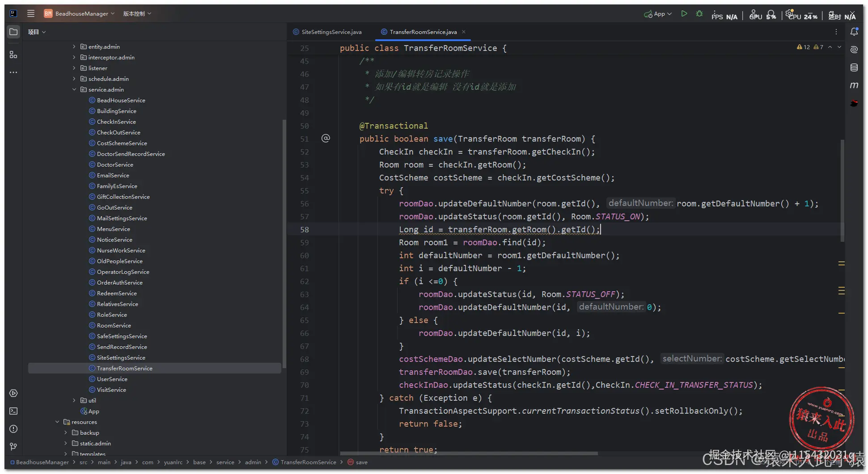Screen dimensions: 868x474
Task: Click the gutter icon beside line 51
Action: coord(326,138)
